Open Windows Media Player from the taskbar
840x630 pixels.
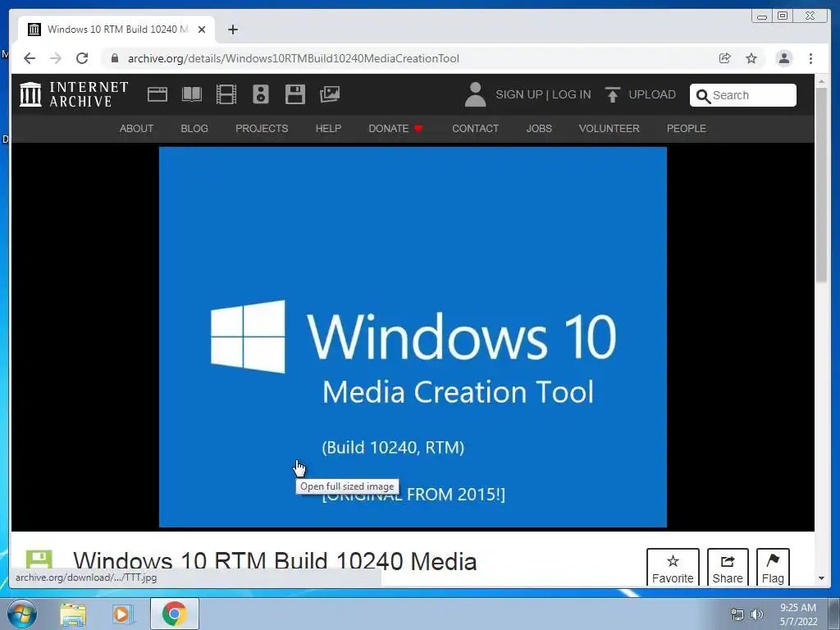click(123, 614)
